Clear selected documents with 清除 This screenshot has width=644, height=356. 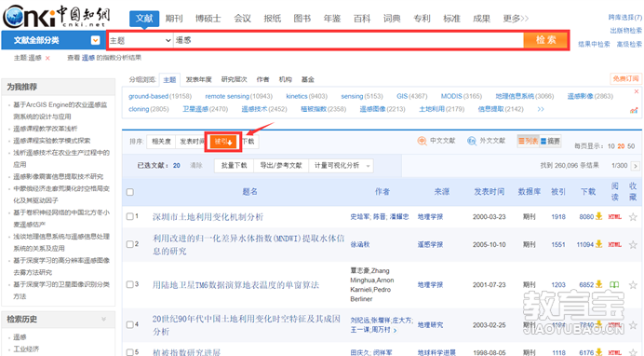[196, 166]
